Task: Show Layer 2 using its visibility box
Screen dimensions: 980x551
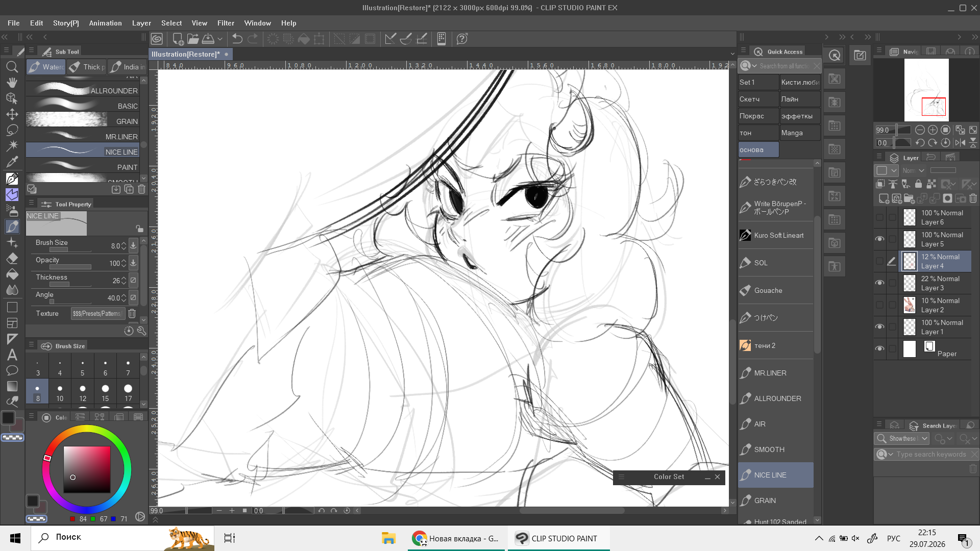Action: click(x=879, y=305)
